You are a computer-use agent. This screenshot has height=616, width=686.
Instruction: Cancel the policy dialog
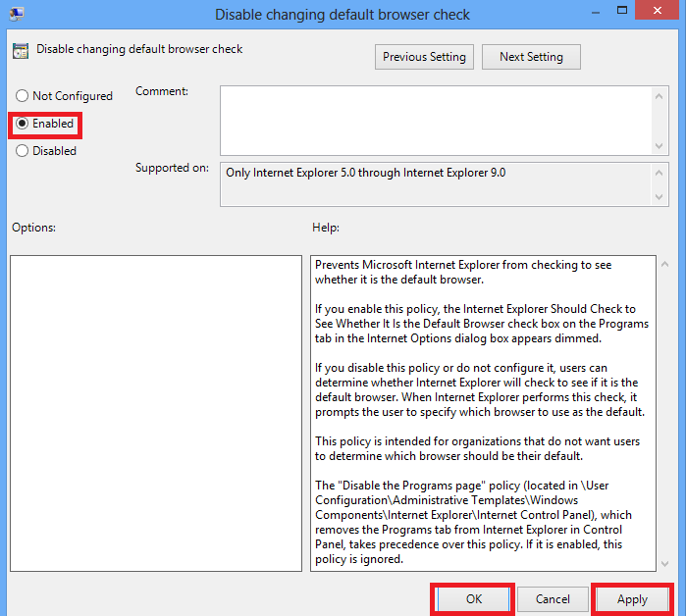click(x=553, y=599)
